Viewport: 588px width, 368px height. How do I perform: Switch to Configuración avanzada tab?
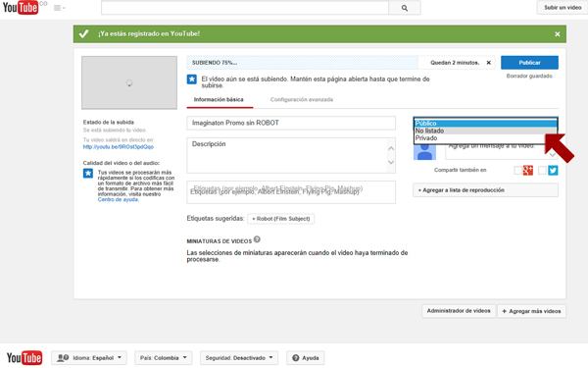tap(302, 99)
